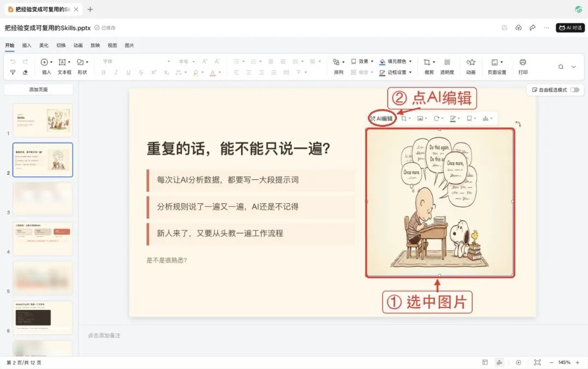Click the AI编辑 button above the image

coord(382,119)
